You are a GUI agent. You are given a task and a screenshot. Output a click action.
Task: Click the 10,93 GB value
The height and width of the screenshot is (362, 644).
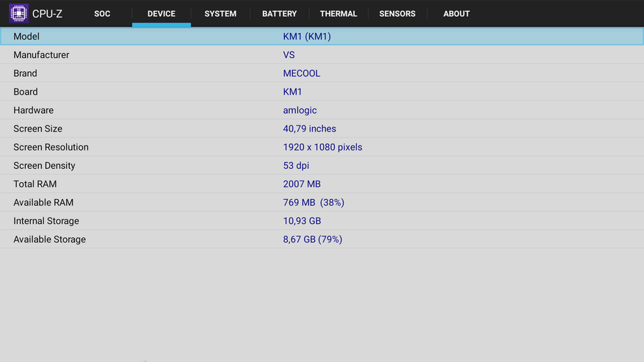coord(302,221)
